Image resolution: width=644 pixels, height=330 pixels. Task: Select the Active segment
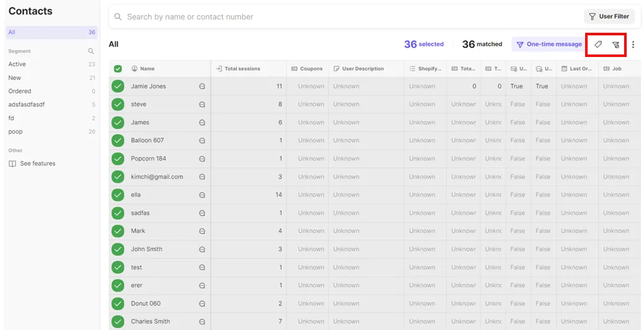click(17, 64)
